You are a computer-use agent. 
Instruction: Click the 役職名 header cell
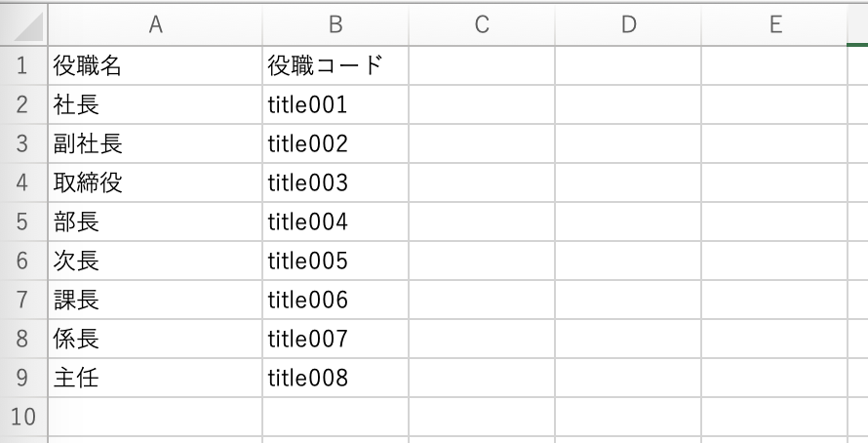tap(155, 66)
